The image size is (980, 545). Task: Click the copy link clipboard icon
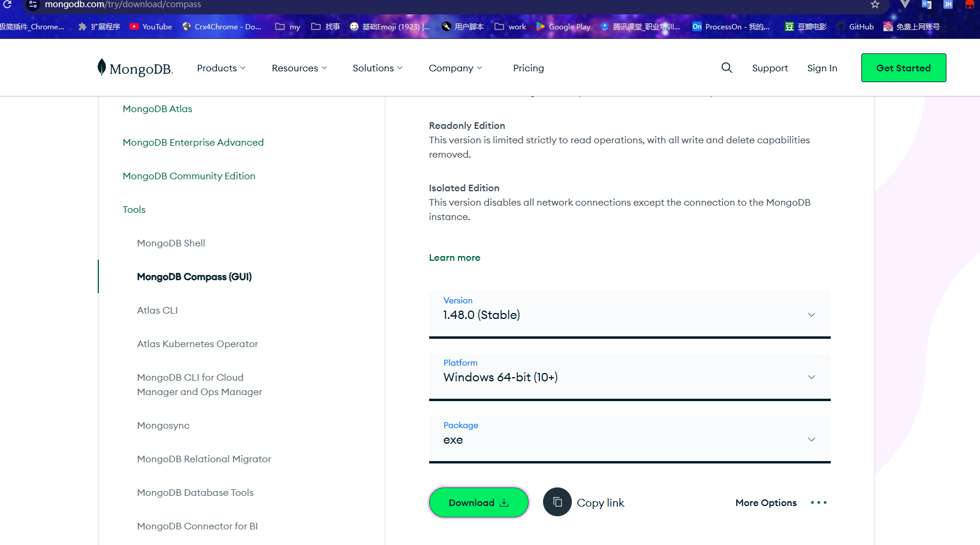coord(557,502)
